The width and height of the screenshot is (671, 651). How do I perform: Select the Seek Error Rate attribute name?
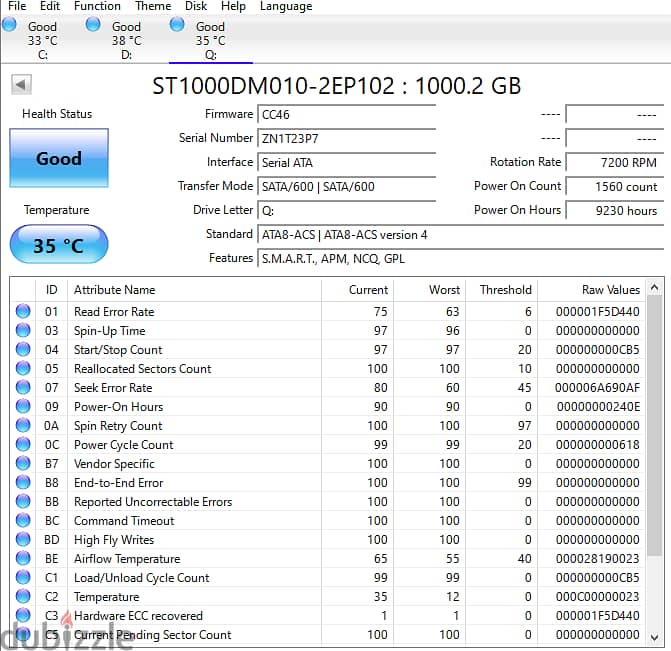tap(113, 388)
